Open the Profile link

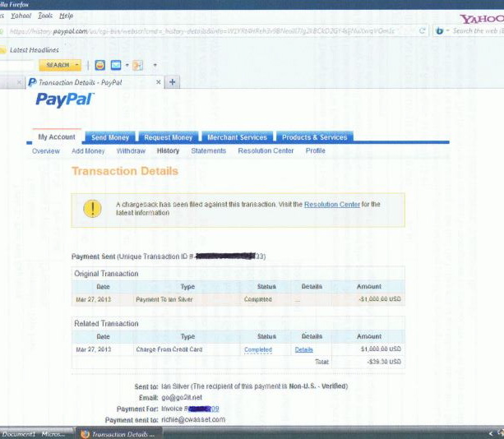316,150
